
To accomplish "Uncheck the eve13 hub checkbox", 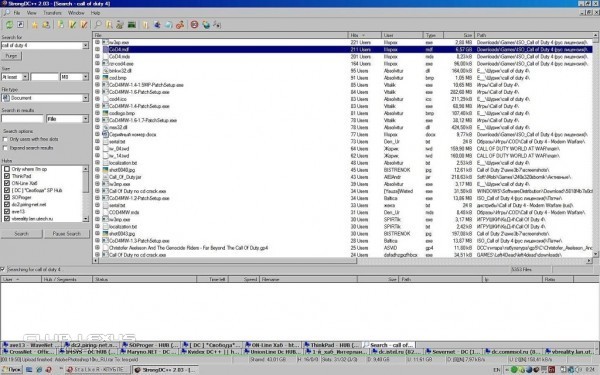I will [x=7, y=211].
